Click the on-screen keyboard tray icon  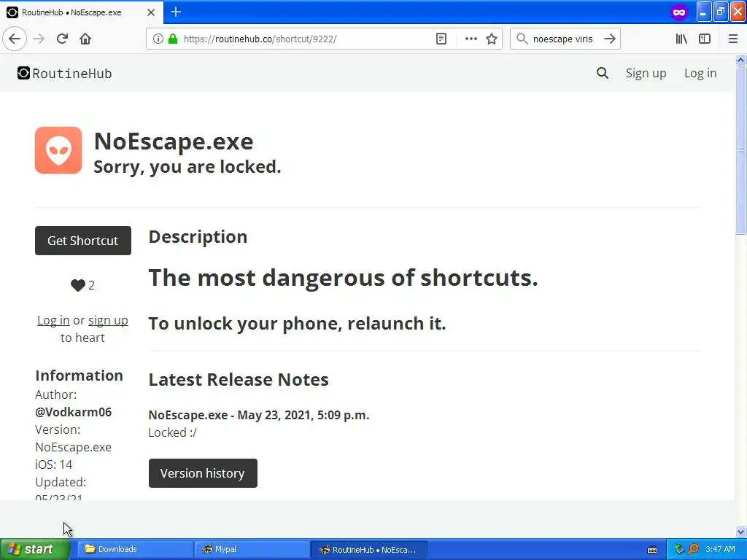(x=652, y=550)
